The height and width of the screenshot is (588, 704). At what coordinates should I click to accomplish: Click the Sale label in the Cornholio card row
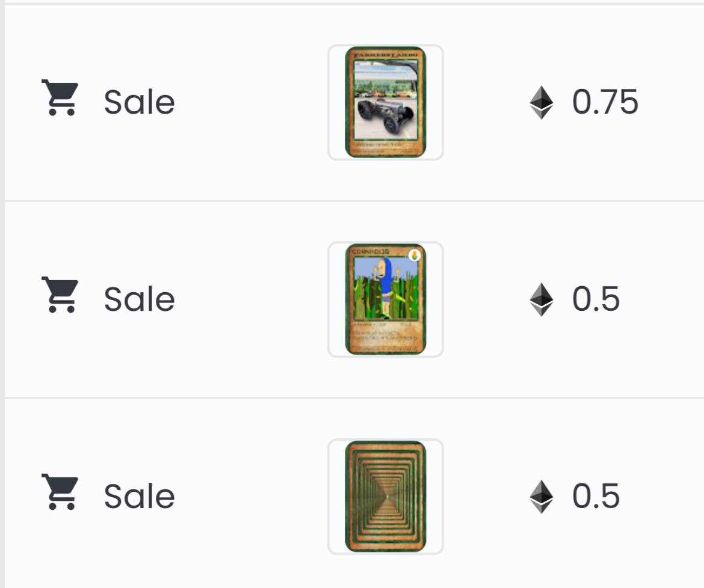click(x=139, y=299)
